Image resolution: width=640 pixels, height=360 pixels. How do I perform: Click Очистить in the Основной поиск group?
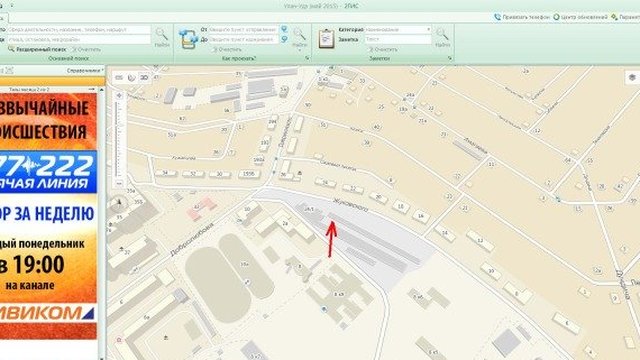click(86, 49)
